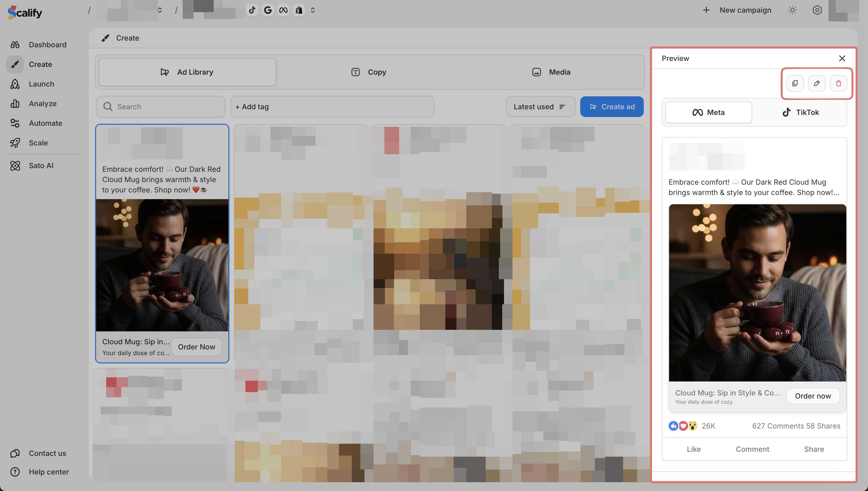This screenshot has height=491, width=868.
Task: Switch preview to TikTok
Action: coord(800,112)
